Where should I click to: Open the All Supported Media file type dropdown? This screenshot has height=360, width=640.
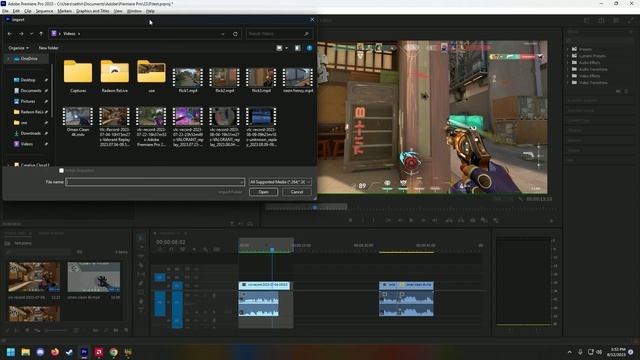pyautogui.click(x=280, y=182)
